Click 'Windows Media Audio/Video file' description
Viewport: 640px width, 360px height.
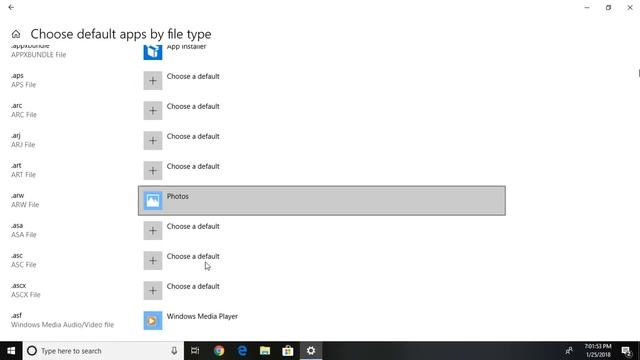tap(62, 325)
